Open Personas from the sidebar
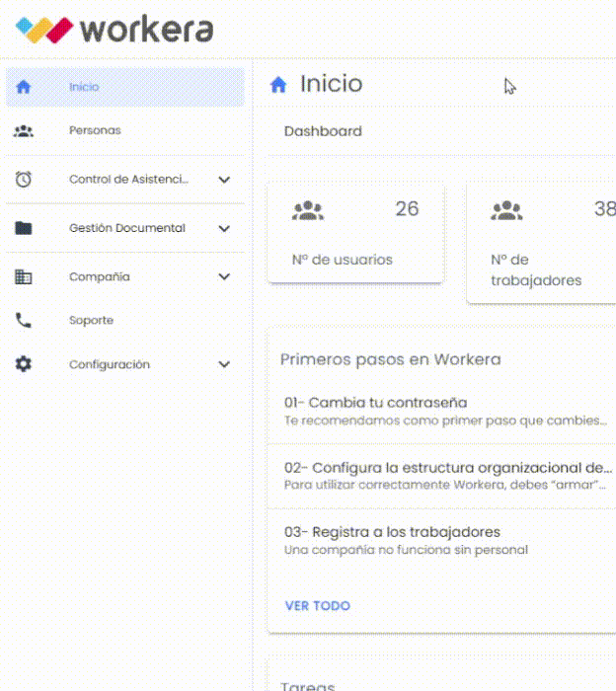This screenshot has width=616, height=691. click(125, 131)
